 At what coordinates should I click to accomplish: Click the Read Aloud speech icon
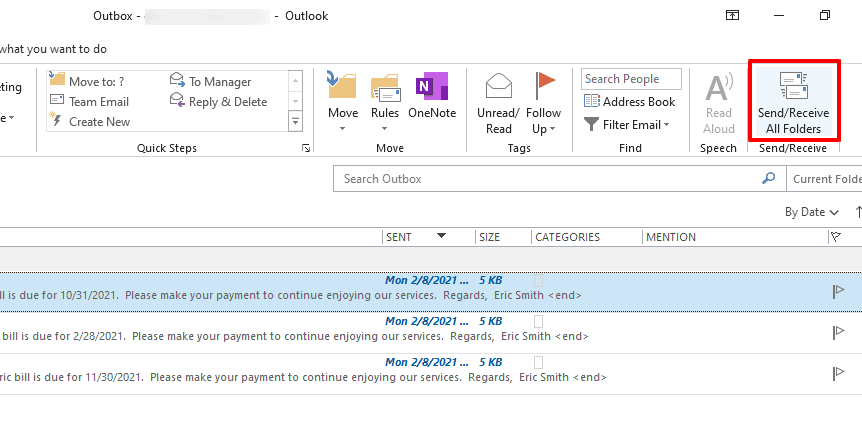pos(719,87)
